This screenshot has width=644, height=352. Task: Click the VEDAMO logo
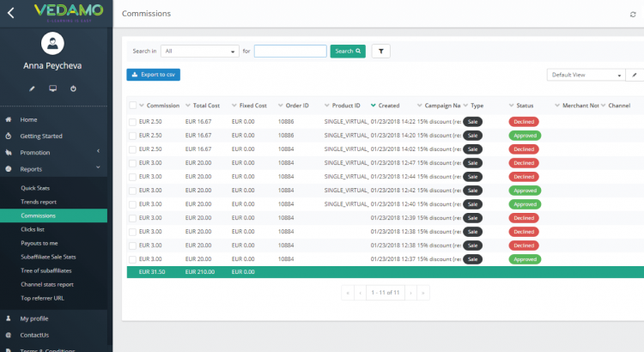click(69, 11)
